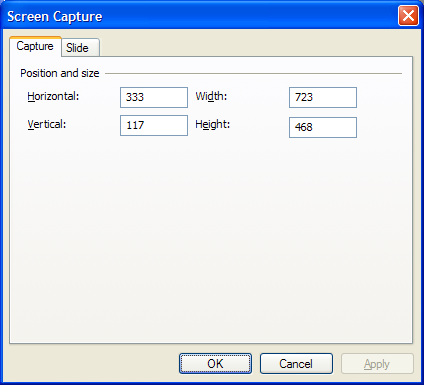Place cursor in the box showing 723

click(x=323, y=97)
